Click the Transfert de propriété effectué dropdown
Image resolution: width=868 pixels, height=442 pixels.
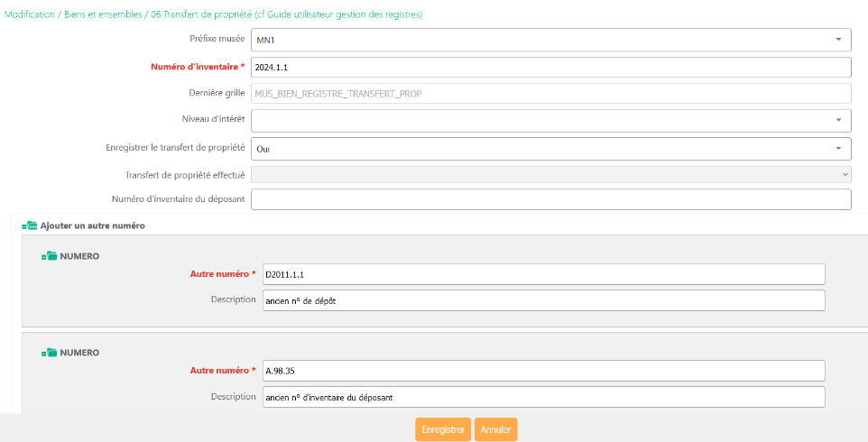point(550,174)
